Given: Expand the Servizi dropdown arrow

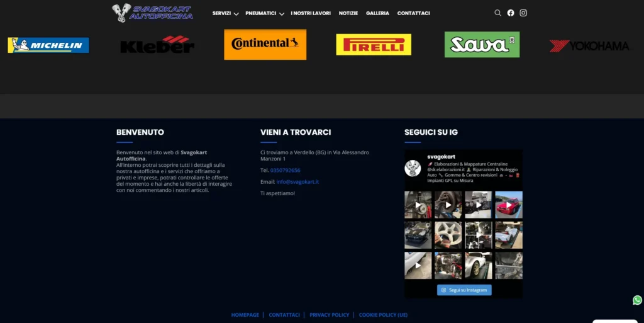Looking at the screenshot, I should (236, 14).
